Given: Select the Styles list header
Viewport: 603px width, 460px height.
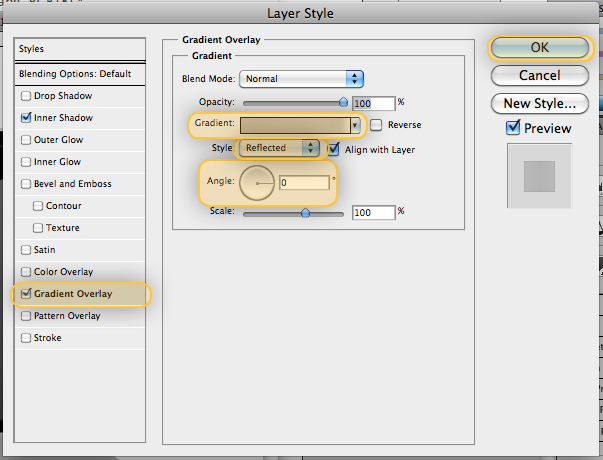Looking at the screenshot, I should coord(80,49).
